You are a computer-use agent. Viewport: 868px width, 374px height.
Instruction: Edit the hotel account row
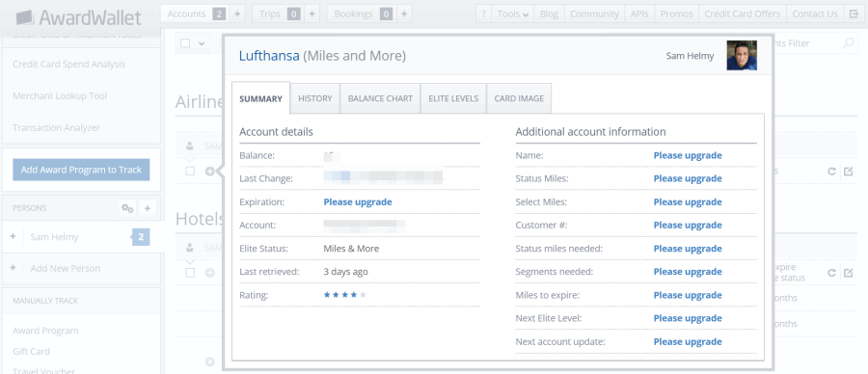point(848,272)
